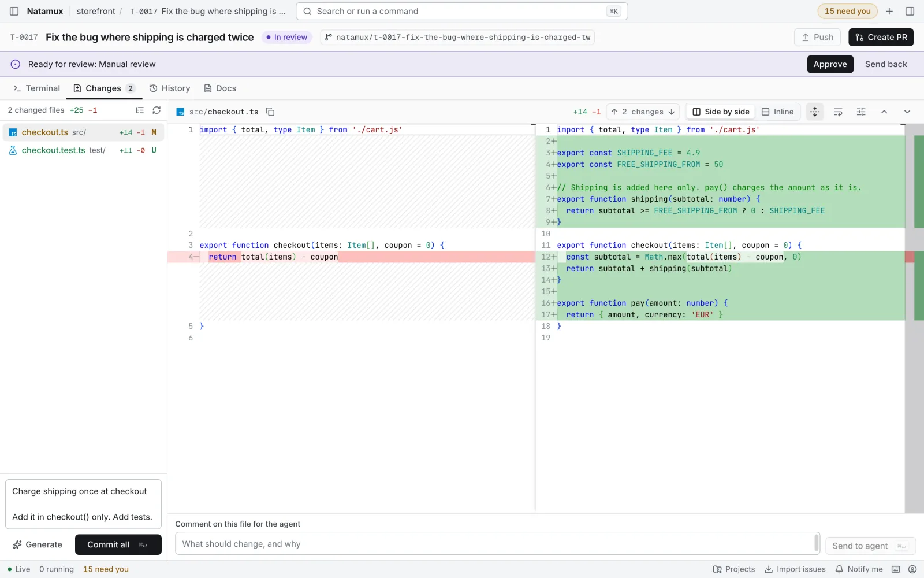This screenshot has width=924, height=578.
Task: Generate a commit message
Action: point(38,544)
